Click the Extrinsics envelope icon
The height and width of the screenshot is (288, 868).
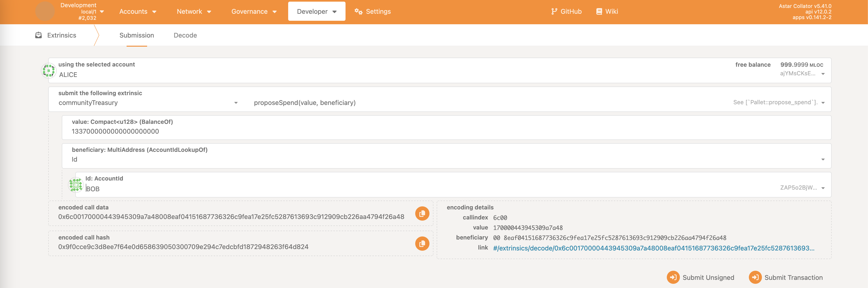[x=38, y=35]
